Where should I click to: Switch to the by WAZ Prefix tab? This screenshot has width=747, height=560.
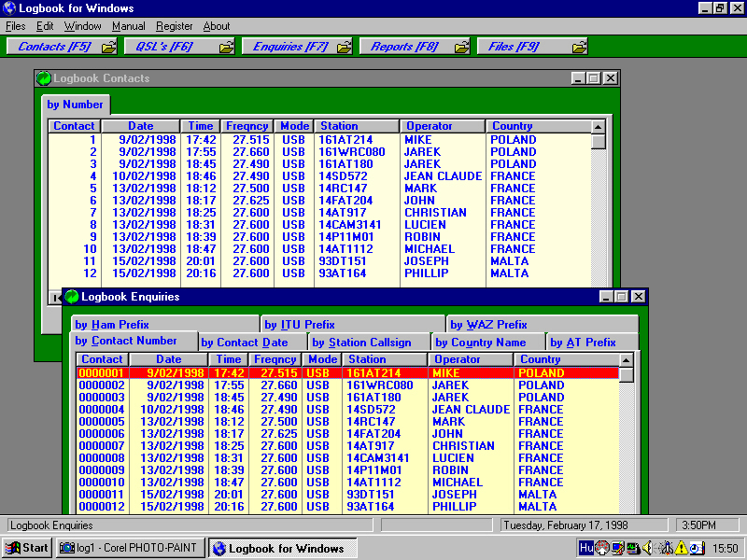(543, 324)
